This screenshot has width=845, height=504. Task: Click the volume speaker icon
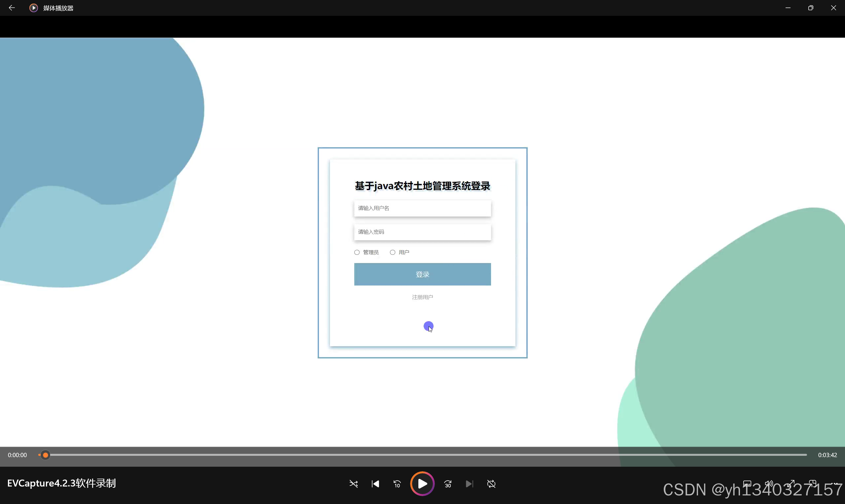pos(769,484)
